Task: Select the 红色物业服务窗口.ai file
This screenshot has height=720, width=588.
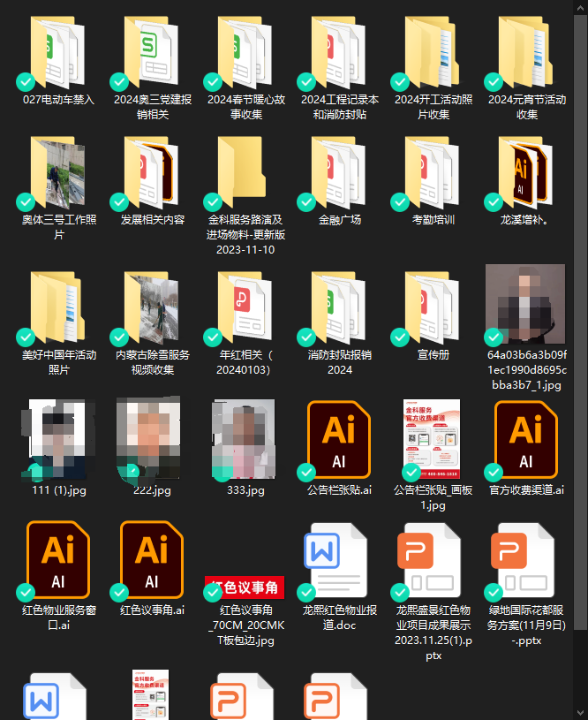Action: (58, 560)
